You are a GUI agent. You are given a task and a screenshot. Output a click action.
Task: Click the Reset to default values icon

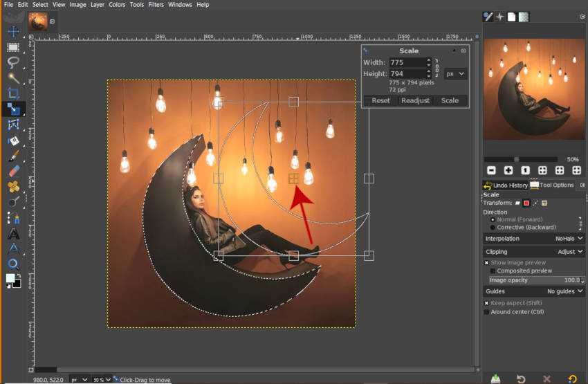tap(573, 378)
